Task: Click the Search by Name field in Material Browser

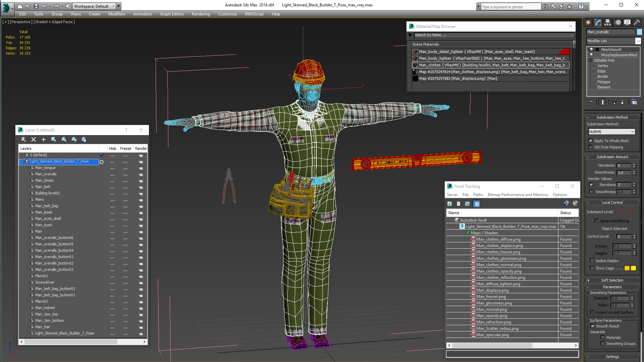Action: click(494, 35)
